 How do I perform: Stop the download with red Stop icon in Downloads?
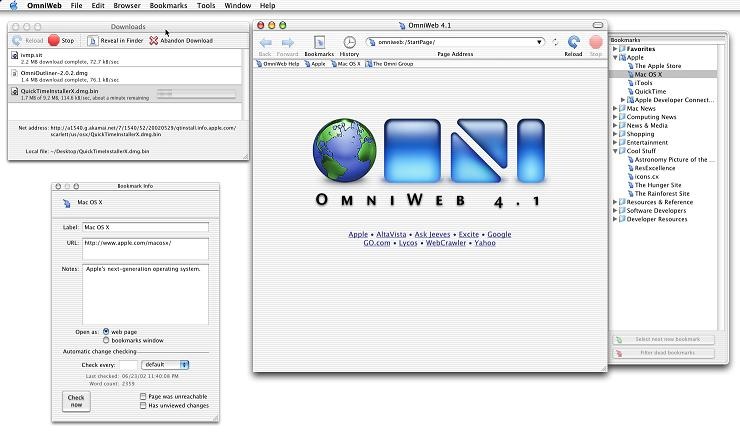point(54,41)
